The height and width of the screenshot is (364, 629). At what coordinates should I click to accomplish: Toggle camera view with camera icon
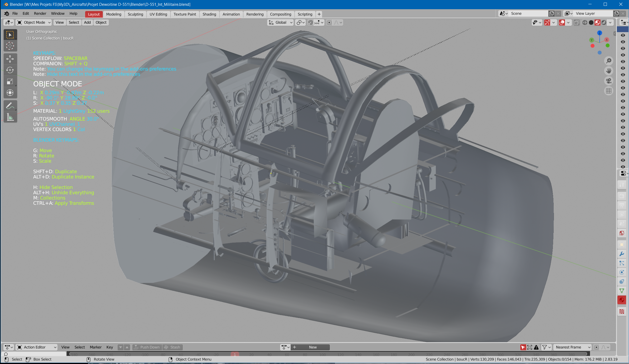point(609,81)
